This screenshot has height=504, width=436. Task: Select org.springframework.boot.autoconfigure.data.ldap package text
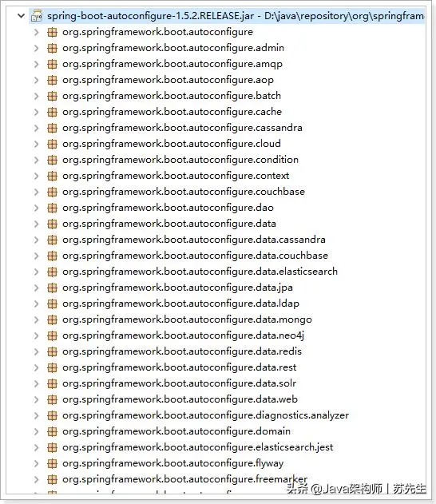click(181, 304)
